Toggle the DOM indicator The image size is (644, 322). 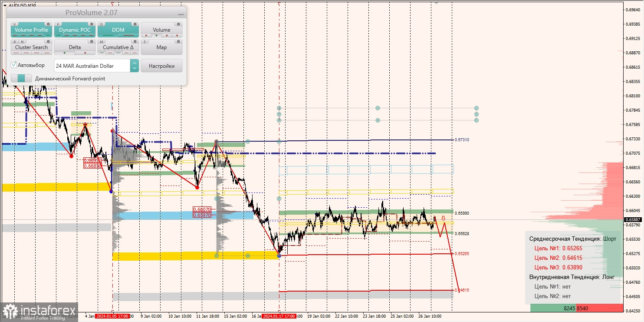(118, 30)
